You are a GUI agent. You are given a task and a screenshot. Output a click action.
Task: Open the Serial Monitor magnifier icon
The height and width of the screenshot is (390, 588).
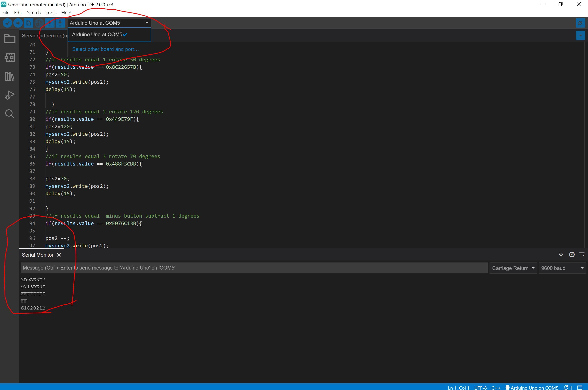click(580, 23)
